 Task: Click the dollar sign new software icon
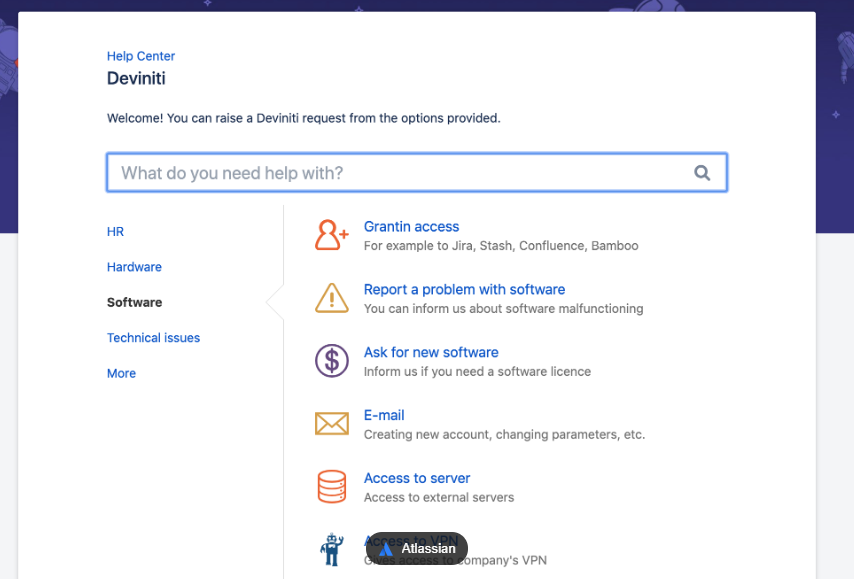(331, 361)
